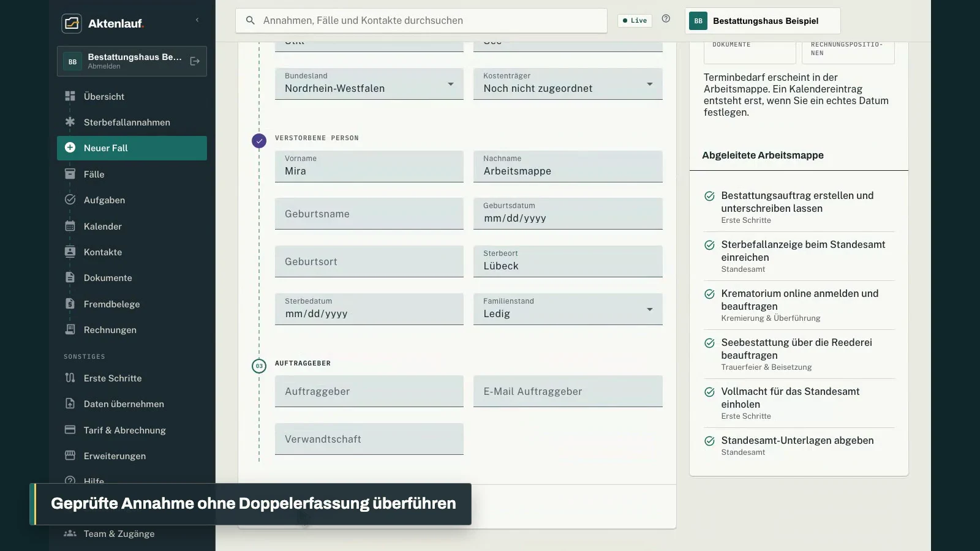Select Neuer Fall menu item
980x551 pixels.
[132, 148]
